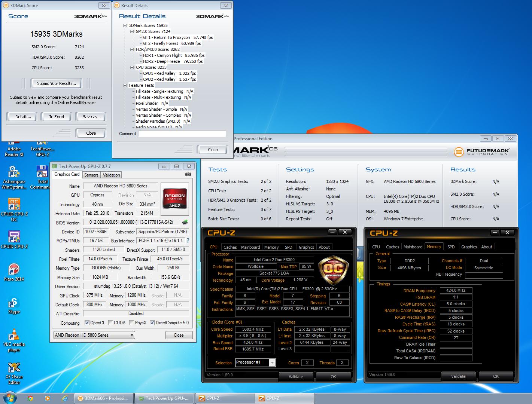The image size is (532, 404).
Task: Switch to the Sensors tab in GPU-Z
Action: [x=91, y=175]
